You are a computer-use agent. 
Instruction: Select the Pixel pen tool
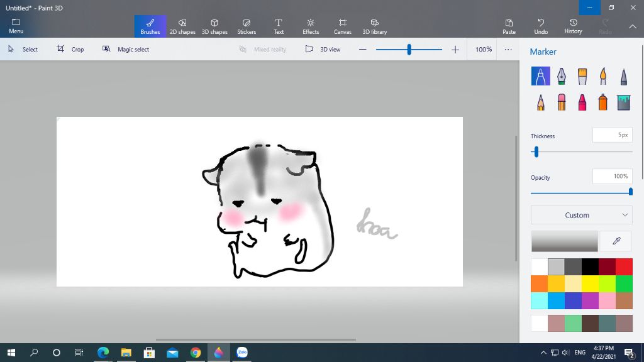(623, 76)
